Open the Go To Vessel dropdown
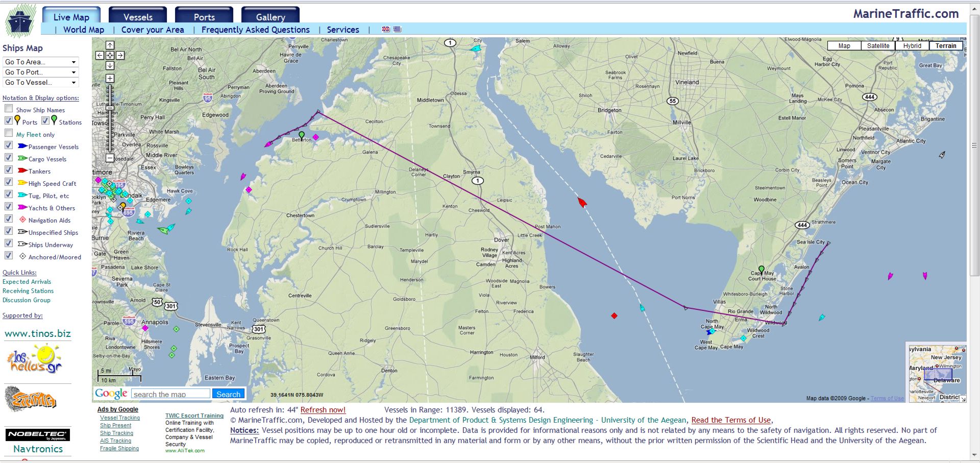This screenshot has height=463, width=980. (40, 82)
